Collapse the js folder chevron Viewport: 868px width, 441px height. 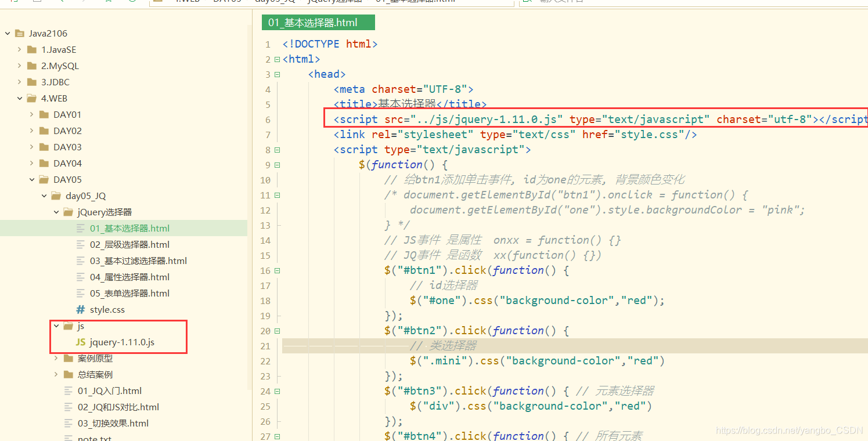[56, 326]
